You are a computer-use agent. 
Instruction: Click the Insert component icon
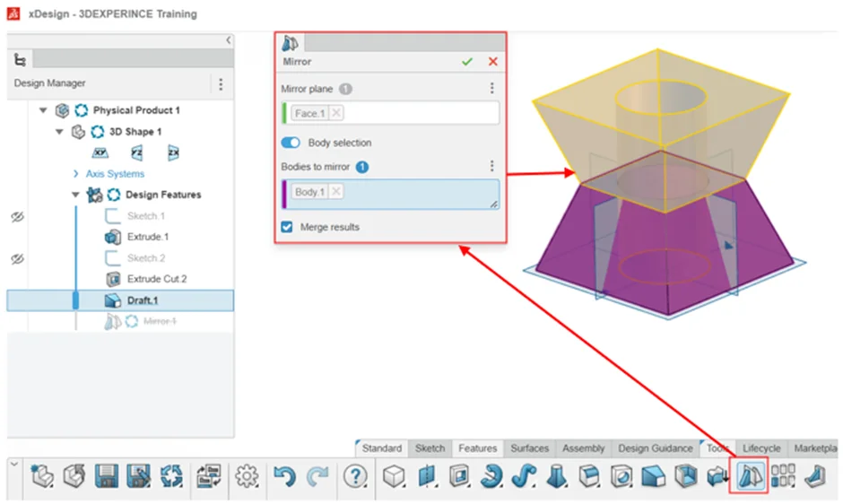(x=74, y=476)
